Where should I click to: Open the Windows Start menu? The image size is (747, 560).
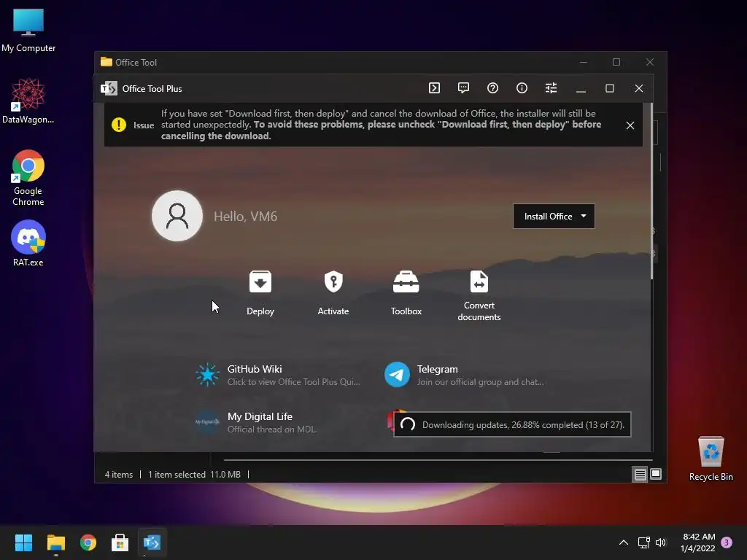(23, 542)
